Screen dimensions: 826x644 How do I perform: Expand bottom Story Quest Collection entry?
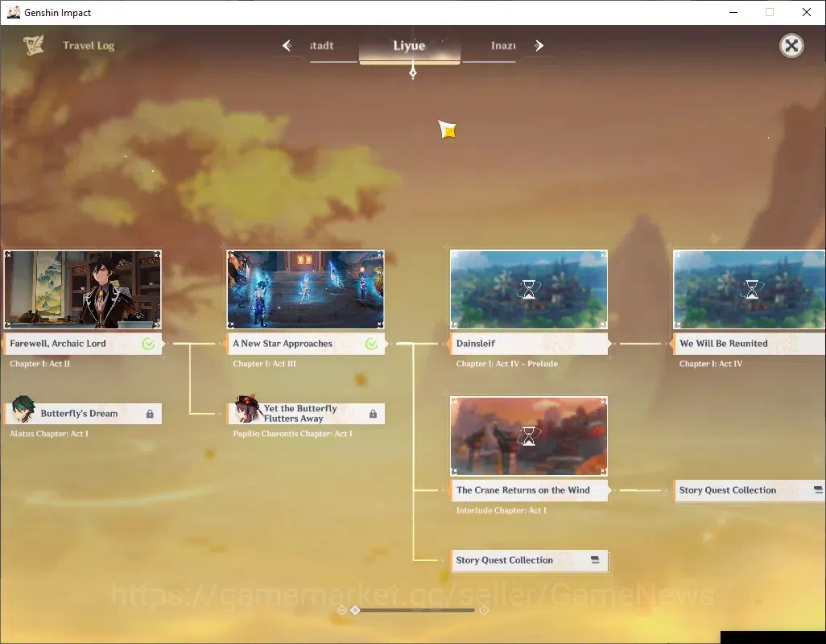[x=530, y=560]
